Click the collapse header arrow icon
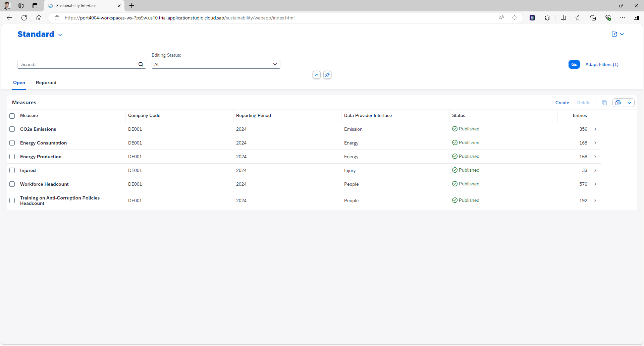The width and height of the screenshot is (644, 346). pyautogui.click(x=316, y=75)
